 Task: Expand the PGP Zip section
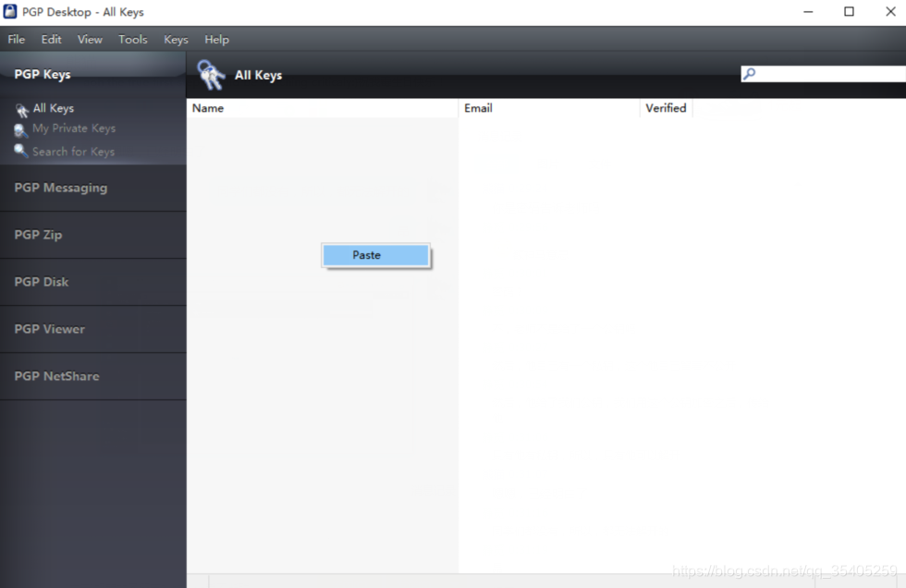[x=93, y=235]
